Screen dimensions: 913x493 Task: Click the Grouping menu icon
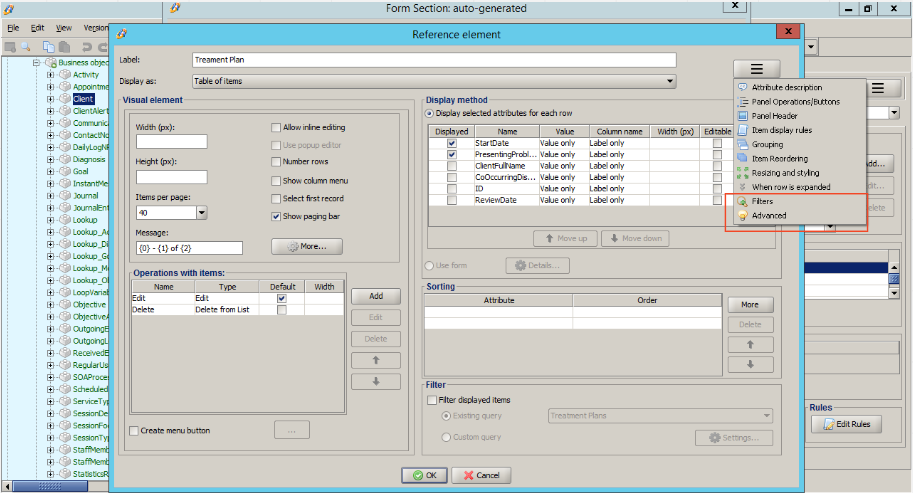[x=742, y=144]
